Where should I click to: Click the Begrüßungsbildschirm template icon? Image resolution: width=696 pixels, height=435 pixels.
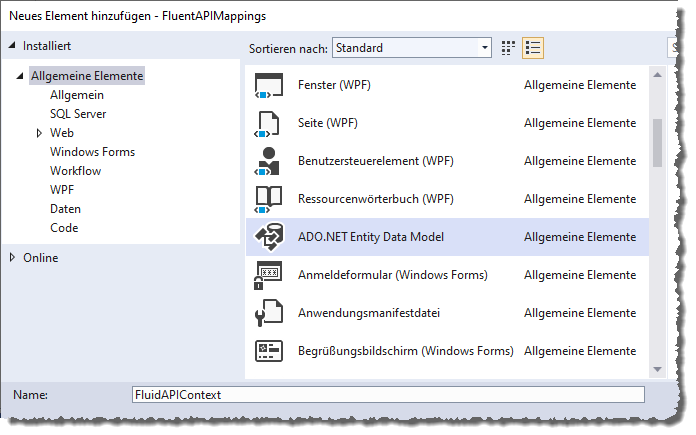tap(269, 351)
